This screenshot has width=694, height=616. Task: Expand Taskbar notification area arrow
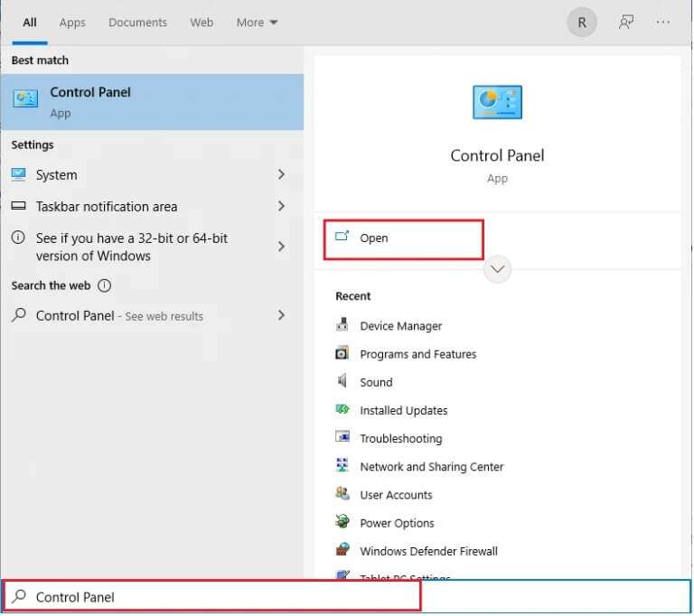pos(281,206)
